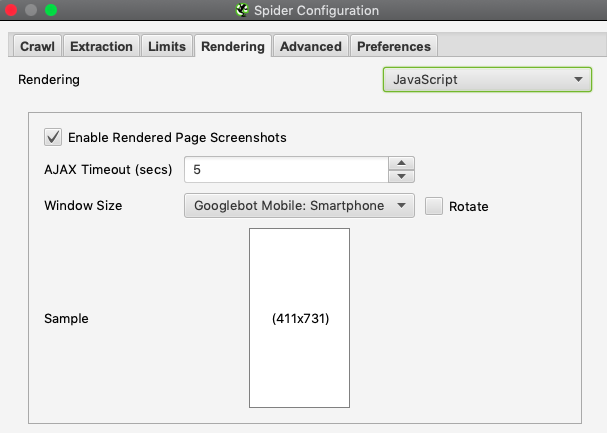Close the Spider Configuration window
This screenshot has width=607, height=433.
pos(11,10)
